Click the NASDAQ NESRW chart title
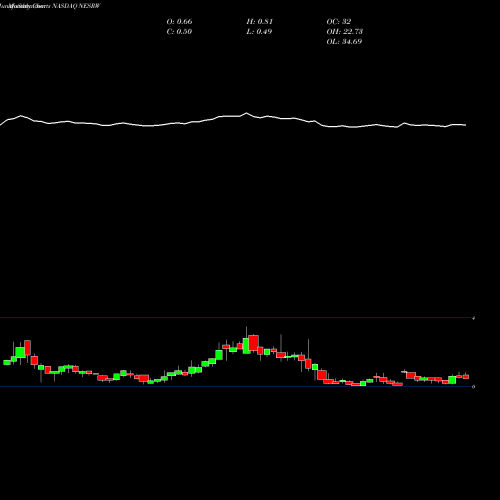The image size is (500, 500). pyautogui.click(x=76, y=6)
